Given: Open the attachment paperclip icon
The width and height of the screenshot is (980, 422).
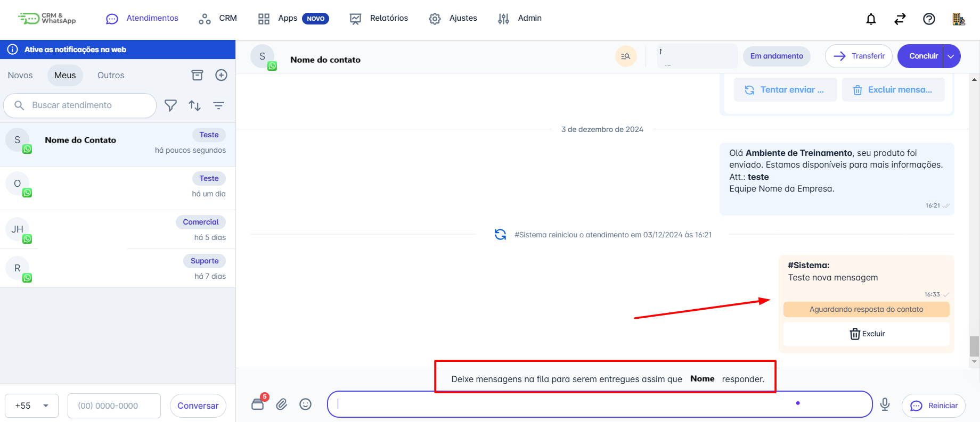Looking at the screenshot, I should [281, 404].
